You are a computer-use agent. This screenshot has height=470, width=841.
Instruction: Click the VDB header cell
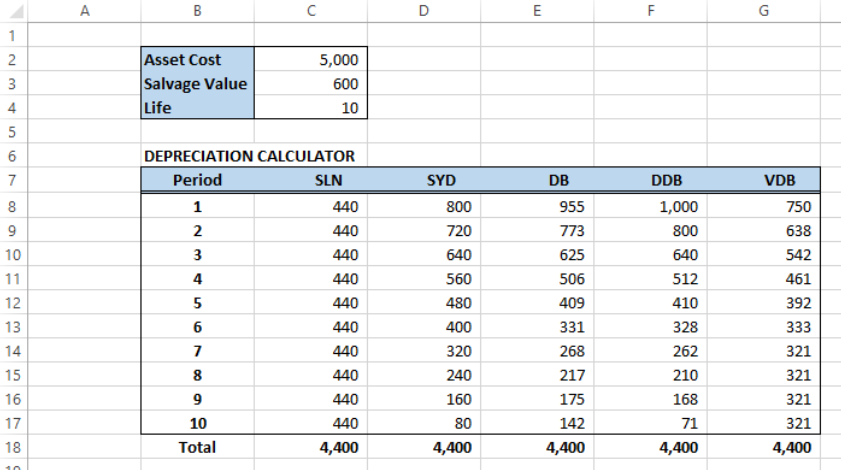click(x=764, y=180)
